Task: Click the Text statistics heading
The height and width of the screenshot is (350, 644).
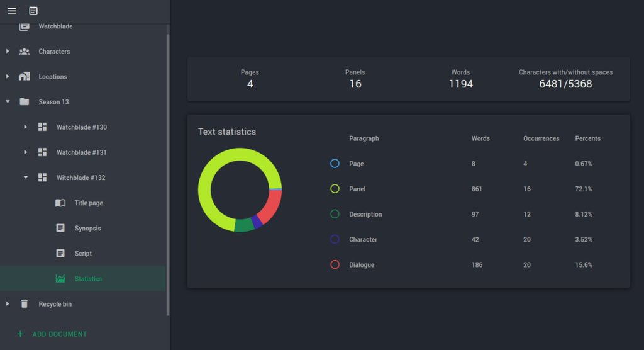Action: click(226, 132)
